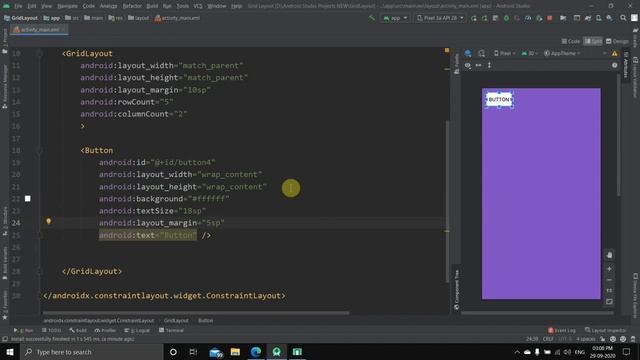This screenshot has height=360, width=640.
Task: Open the Tools menu
Action: pos(182,6)
